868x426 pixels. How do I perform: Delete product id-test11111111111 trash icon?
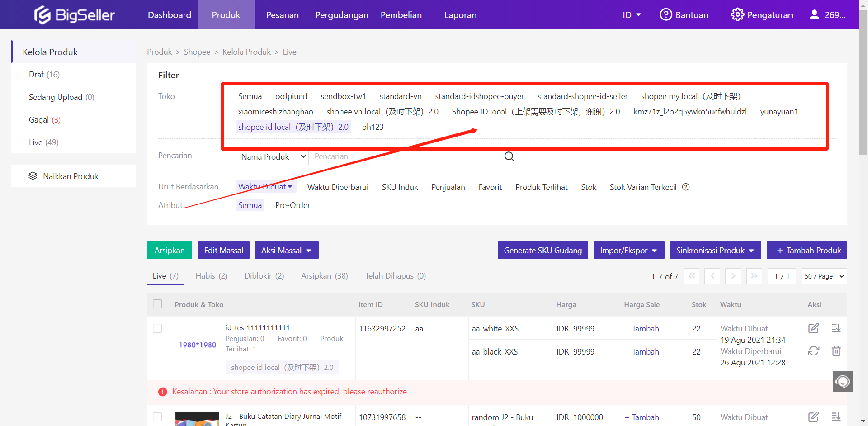(836, 351)
